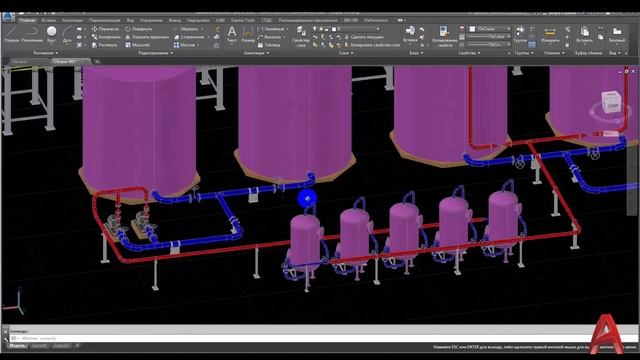The image size is (640, 360).
Task: Open the Вид ribbon tab
Action: click(130, 20)
